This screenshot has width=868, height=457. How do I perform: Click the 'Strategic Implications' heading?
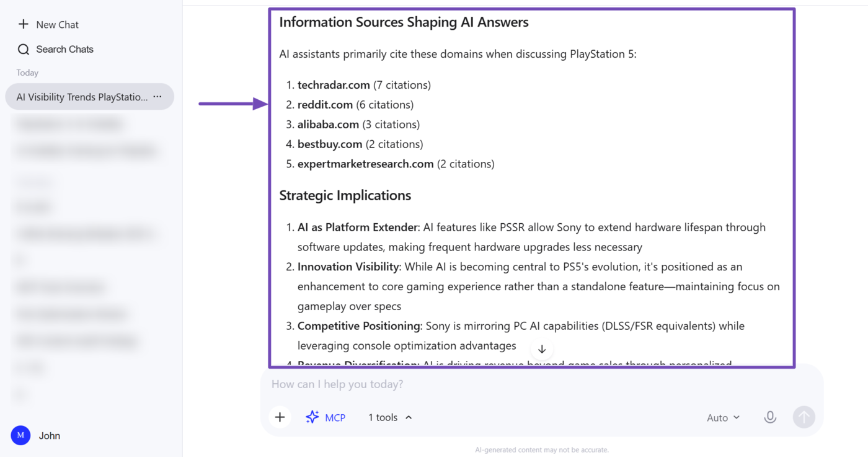(x=345, y=195)
